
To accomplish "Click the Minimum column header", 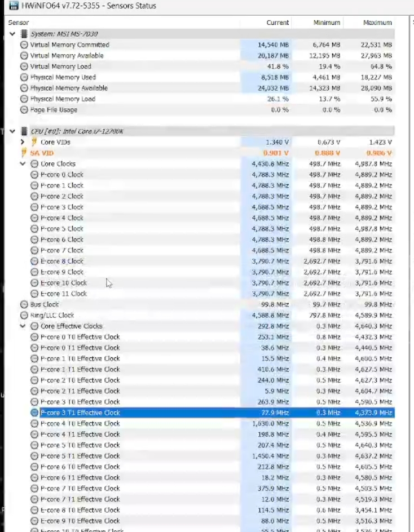I will coord(327,23).
